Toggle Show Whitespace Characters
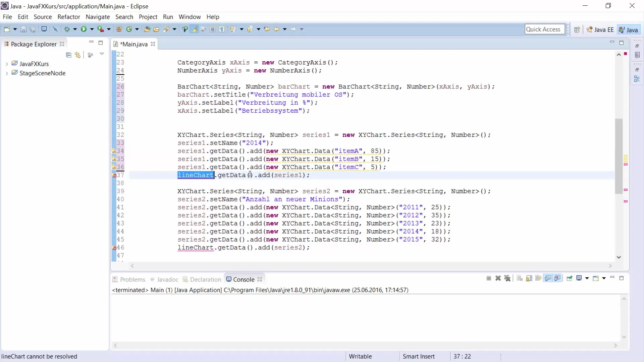The width and height of the screenshot is (644, 362). 222,29
